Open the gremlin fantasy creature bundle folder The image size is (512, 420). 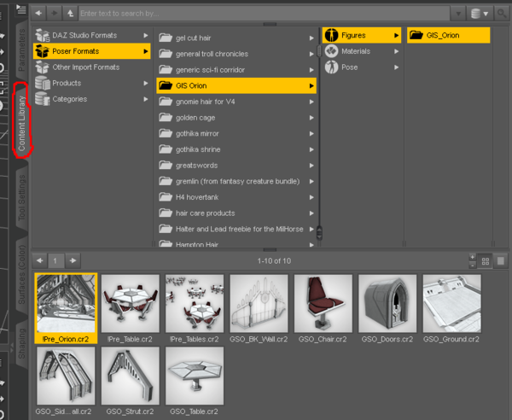[236, 181]
